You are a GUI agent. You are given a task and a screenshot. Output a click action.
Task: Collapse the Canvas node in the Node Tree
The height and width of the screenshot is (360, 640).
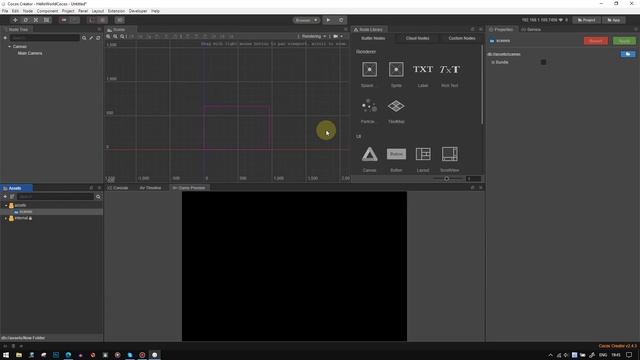tap(9, 47)
